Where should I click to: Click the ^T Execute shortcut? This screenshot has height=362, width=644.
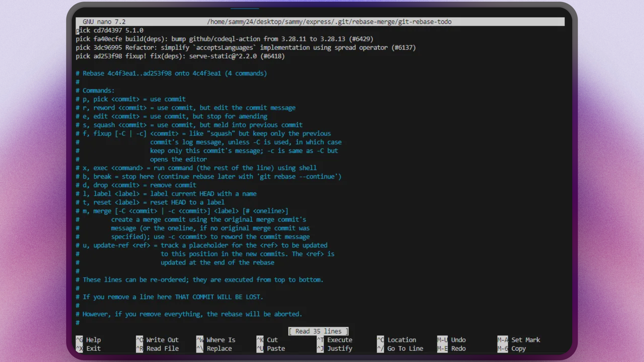[335, 340]
